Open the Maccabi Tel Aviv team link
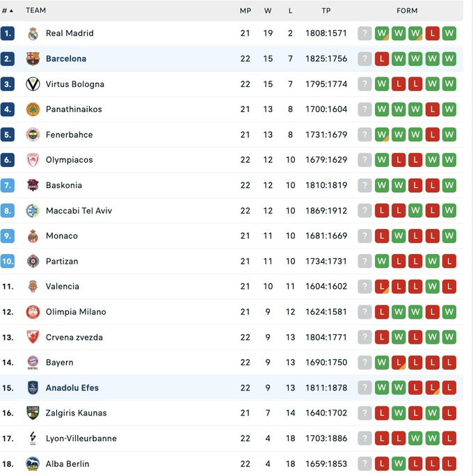Screen dimensions: 473x476 tap(79, 210)
